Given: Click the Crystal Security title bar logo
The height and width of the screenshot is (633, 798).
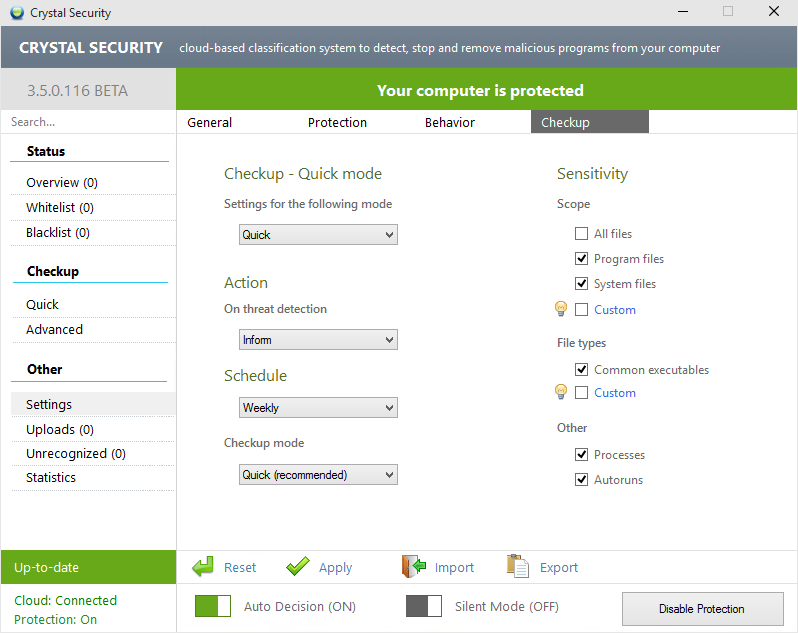Looking at the screenshot, I should point(16,13).
